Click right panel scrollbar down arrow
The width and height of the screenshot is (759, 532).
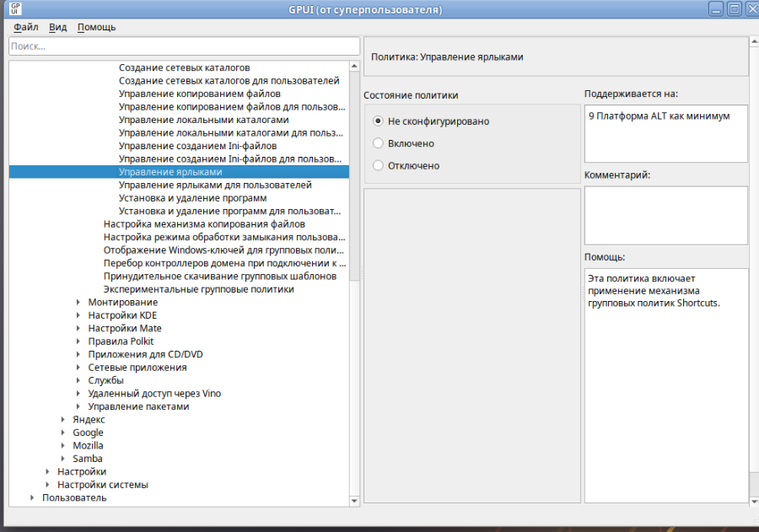click(754, 502)
